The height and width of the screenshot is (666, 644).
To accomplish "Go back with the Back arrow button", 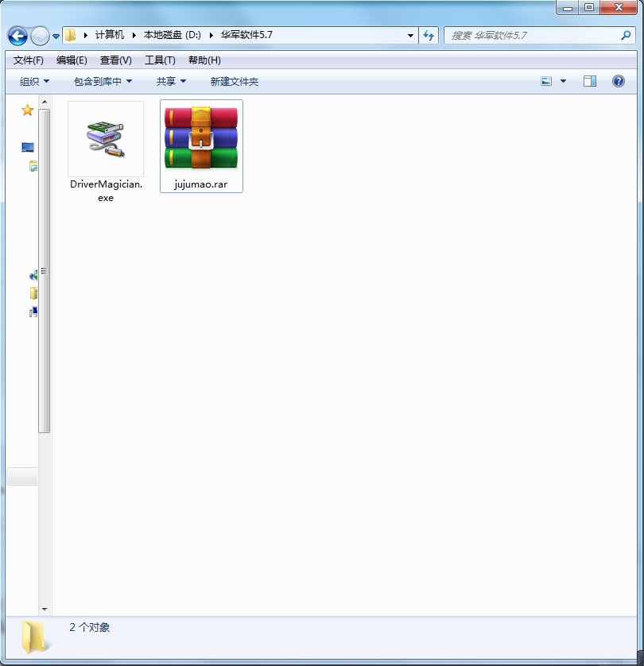I will (x=17, y=36).
